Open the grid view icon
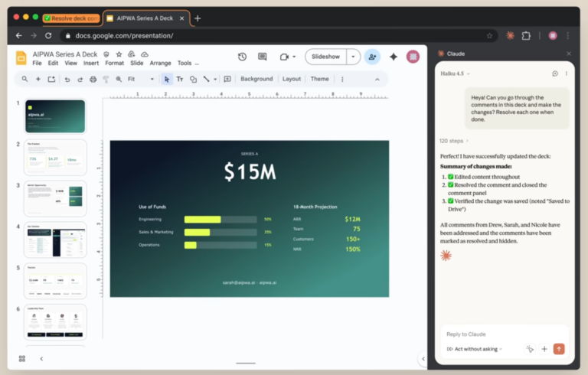Screen dimensions: 588x375 [x=22, y=358]
